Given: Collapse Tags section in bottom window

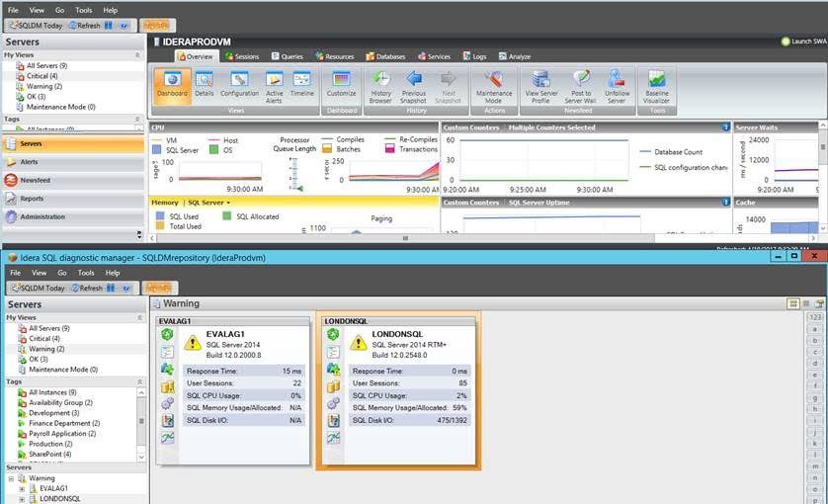Looking at the screenshot, I should (x=139, y=381).
